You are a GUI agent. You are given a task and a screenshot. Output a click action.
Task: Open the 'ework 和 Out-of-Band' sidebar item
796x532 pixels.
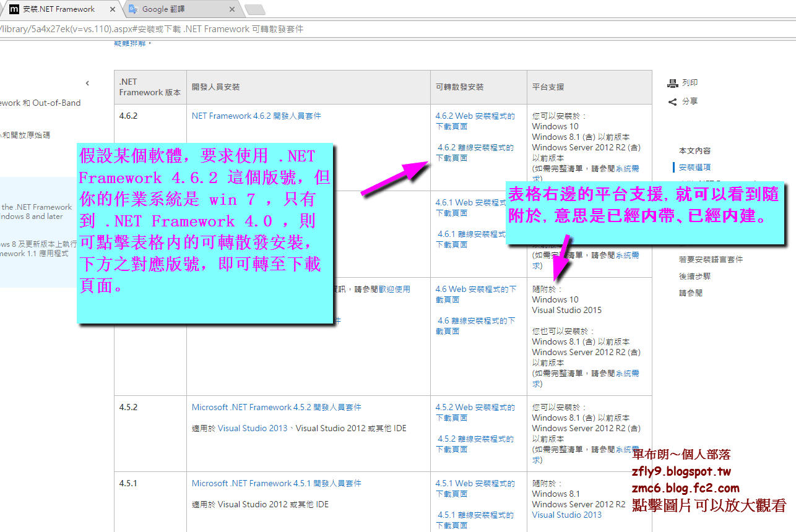[x=40, y=103]
